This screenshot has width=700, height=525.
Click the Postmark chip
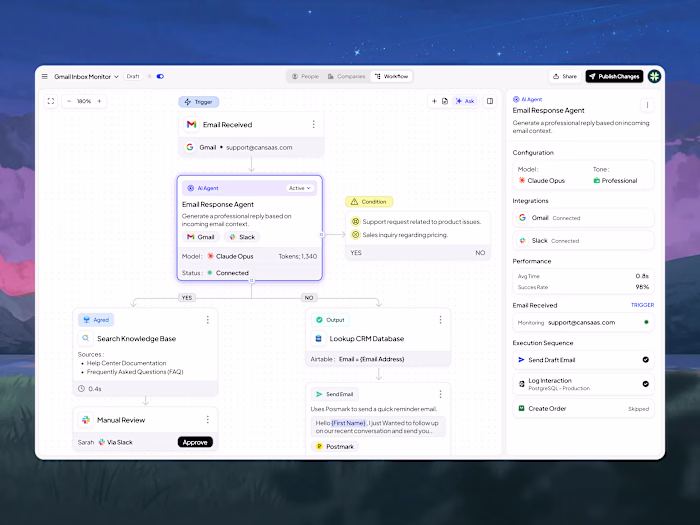[x=335, y=446]
